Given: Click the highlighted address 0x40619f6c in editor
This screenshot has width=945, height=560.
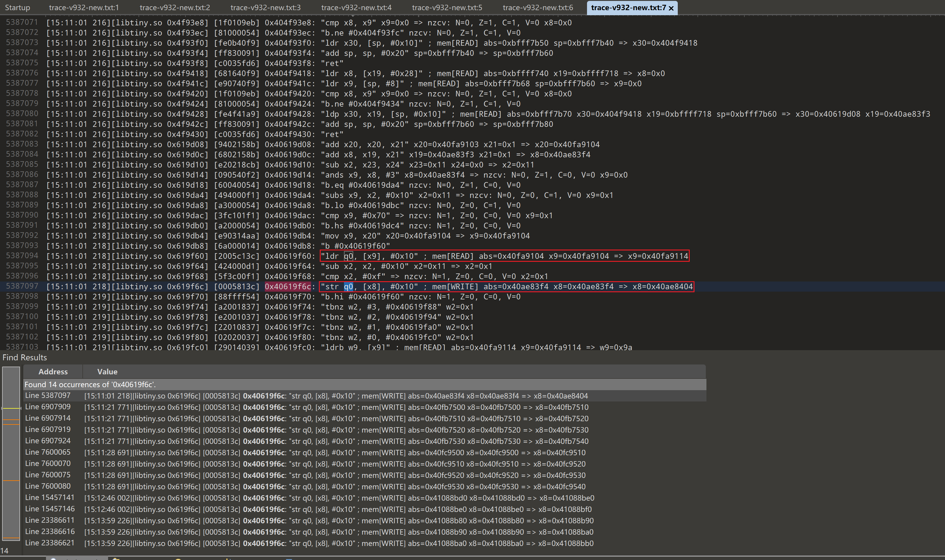Looking at the screenshot, I should tap(288, 286).
